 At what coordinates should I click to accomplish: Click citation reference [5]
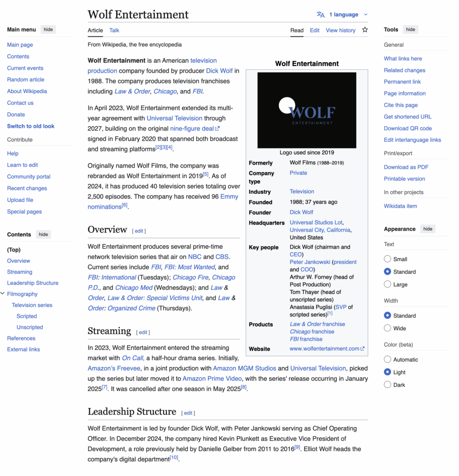pos(206,174)
